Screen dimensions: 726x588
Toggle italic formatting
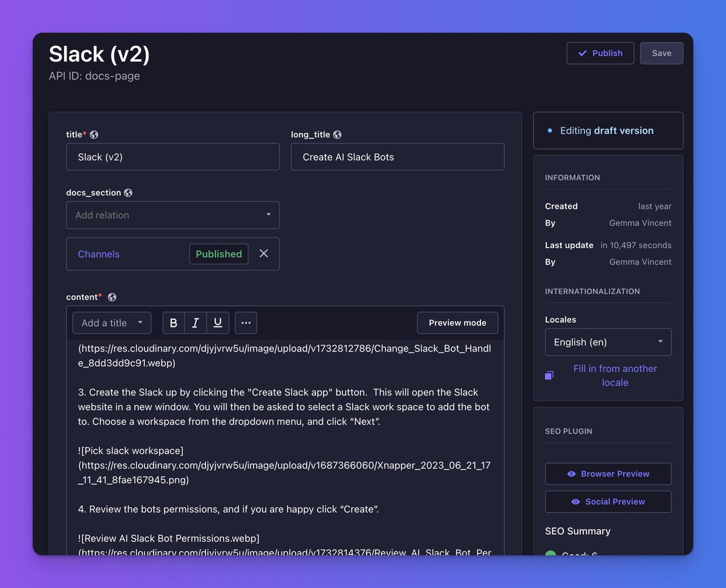tap(195, 323)
